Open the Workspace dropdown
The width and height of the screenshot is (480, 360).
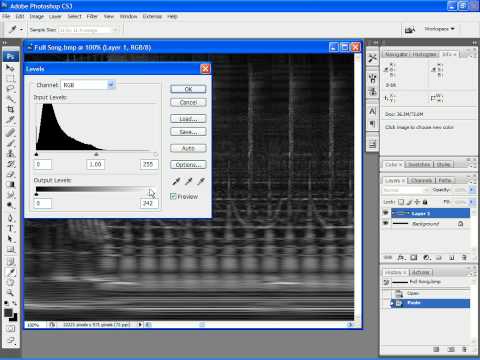click(439, 29)
